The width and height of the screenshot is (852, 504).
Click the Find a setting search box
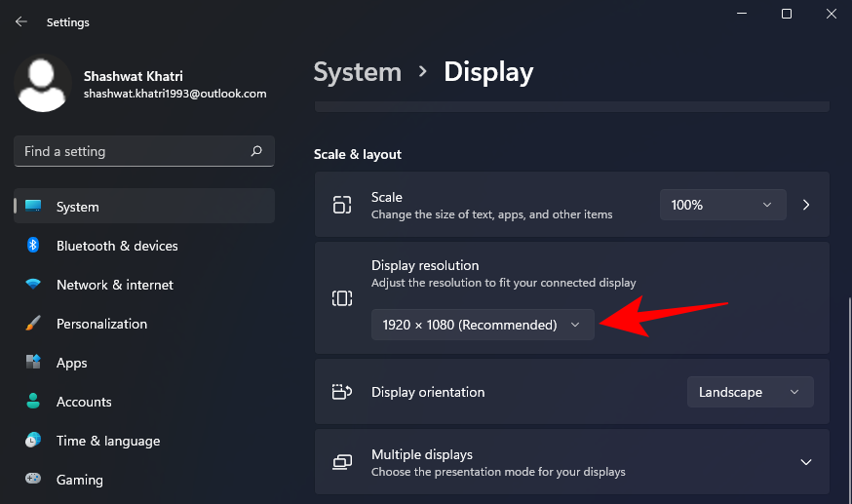pyautogui.click(x=132, y=151)
